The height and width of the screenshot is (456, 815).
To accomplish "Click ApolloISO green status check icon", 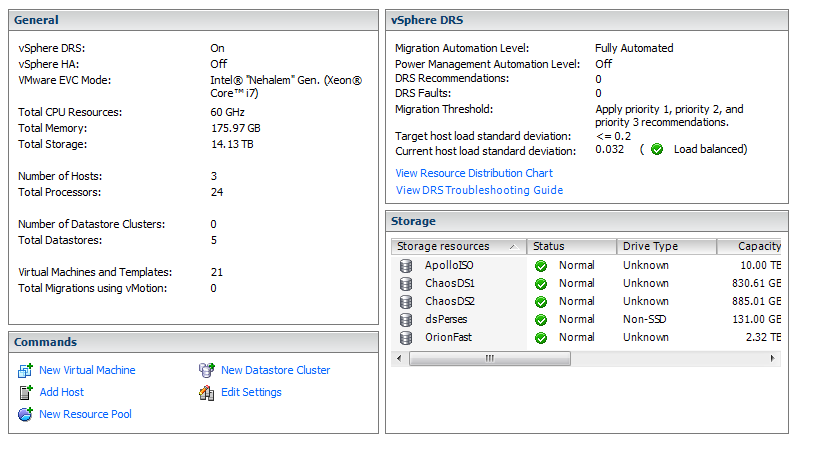I will 541,266.
